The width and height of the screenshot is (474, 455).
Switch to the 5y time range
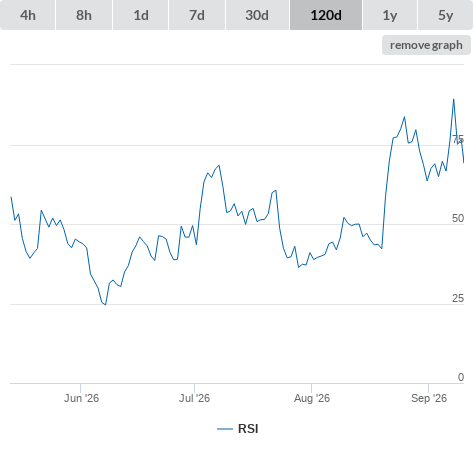pyautogui.click(x=445, y=15)
